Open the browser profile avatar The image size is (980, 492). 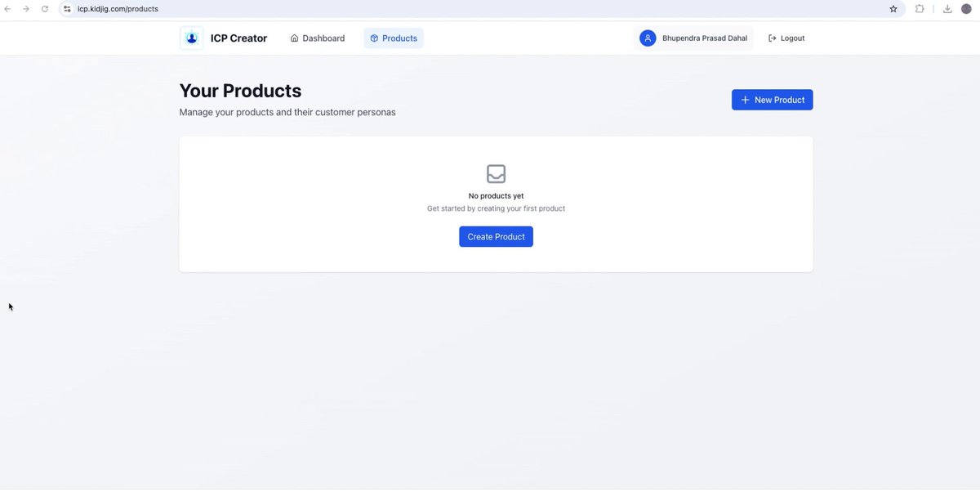point(966,9)
